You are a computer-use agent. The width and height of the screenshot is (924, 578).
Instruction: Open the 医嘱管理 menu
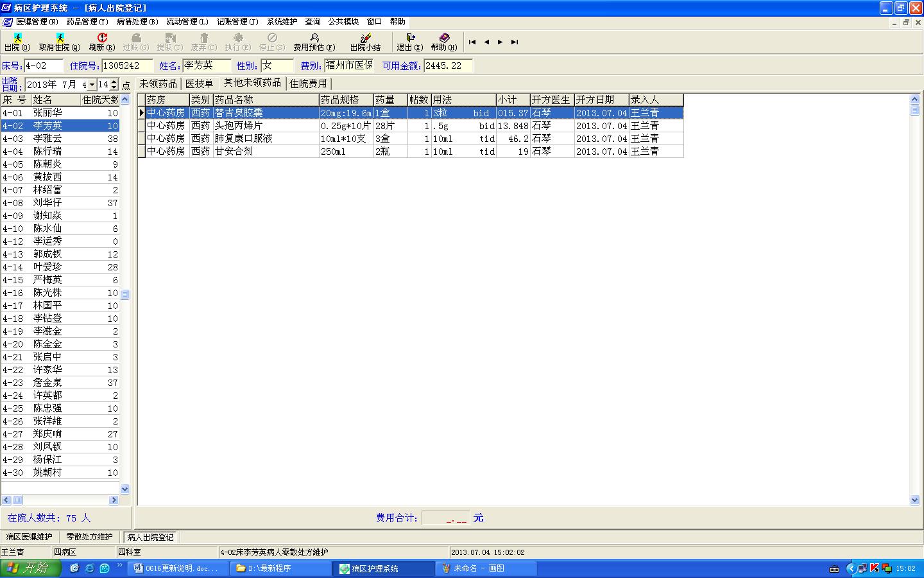37,22
